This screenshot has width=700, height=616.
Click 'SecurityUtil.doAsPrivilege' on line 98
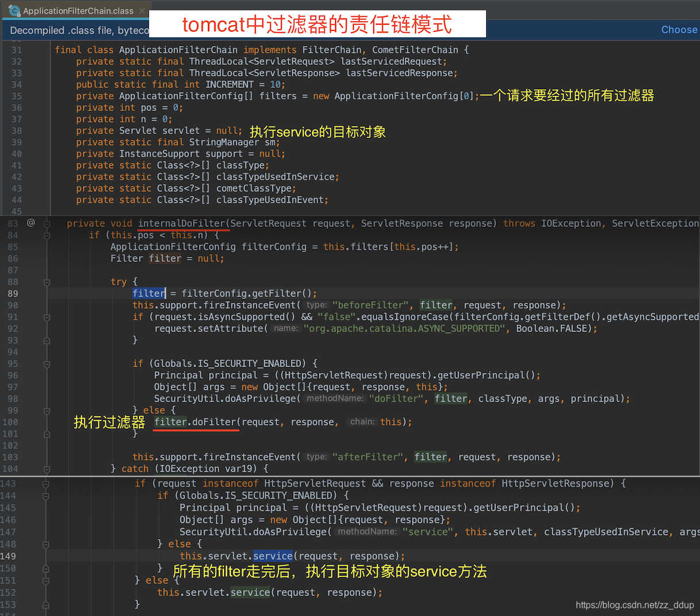pyautogui.click(x=225, y=399)
